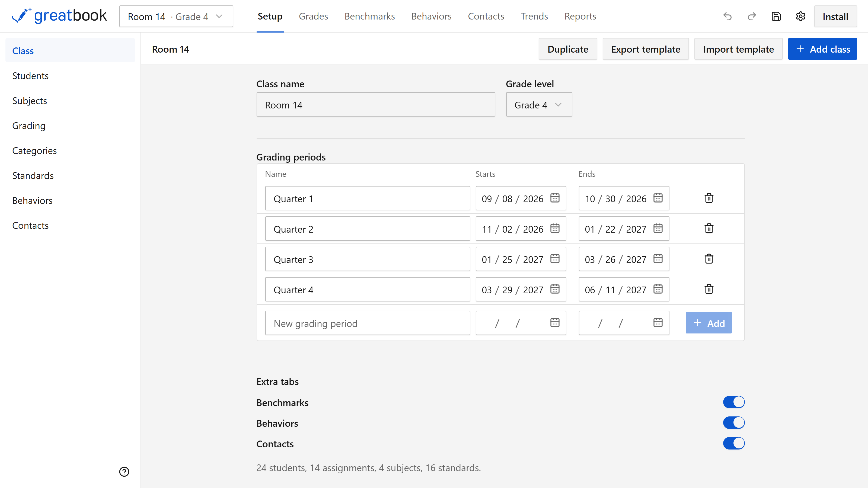868x488 pixels.
Task: Click the redo arrow icon
Action: [752, 17]
